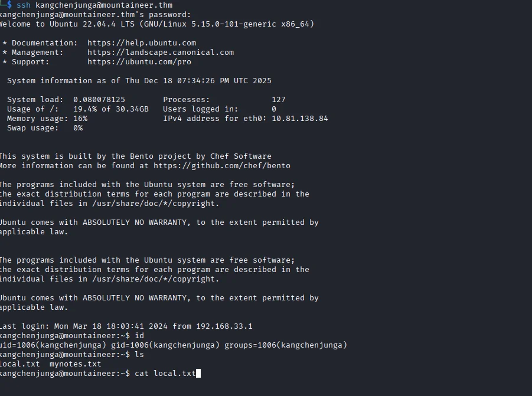Click the landscape.canonical.com management URL

pos(161,53)
